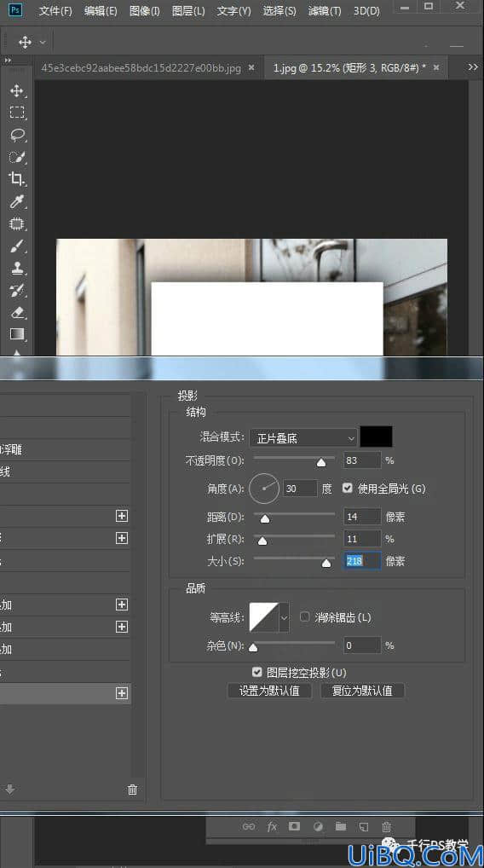Open the 图层(L) menu
The height and width of the screenshot is (868, 484).
click(x=188, y=10)
